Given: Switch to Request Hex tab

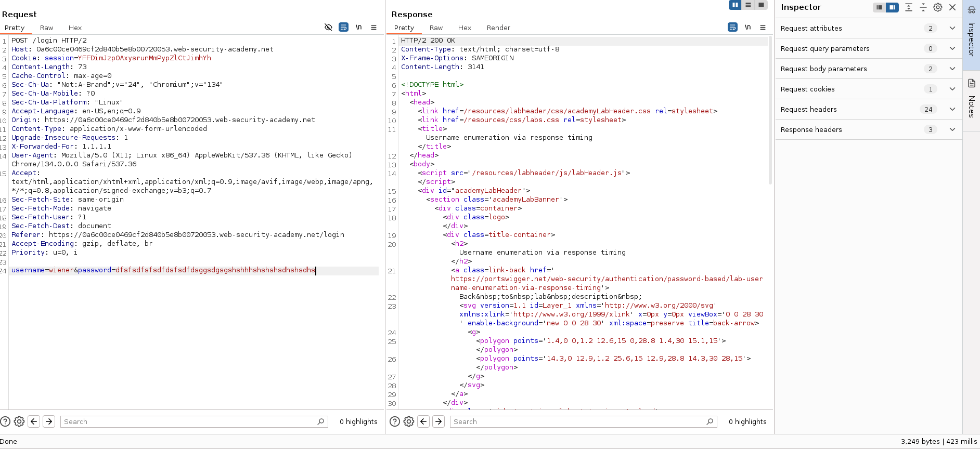Looking at the screenshot, I should click(x=75, y=28).
